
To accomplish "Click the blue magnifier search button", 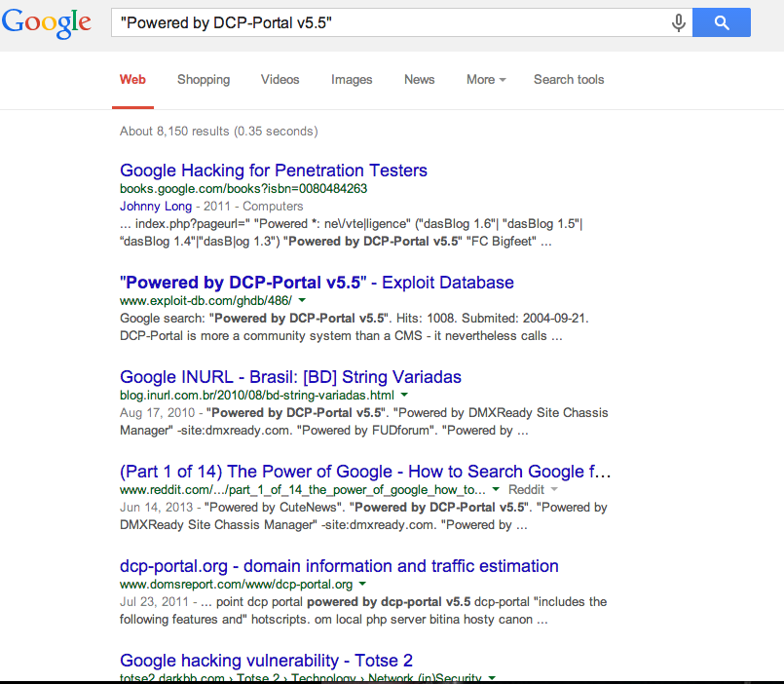I will pyautogui.click(x=721, y=22).
